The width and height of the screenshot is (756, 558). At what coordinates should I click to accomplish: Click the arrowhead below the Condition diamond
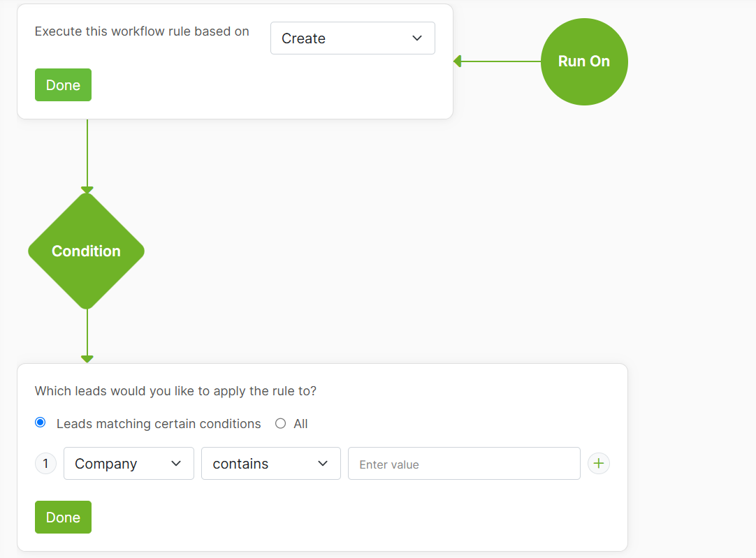click(x=87, y=359)
